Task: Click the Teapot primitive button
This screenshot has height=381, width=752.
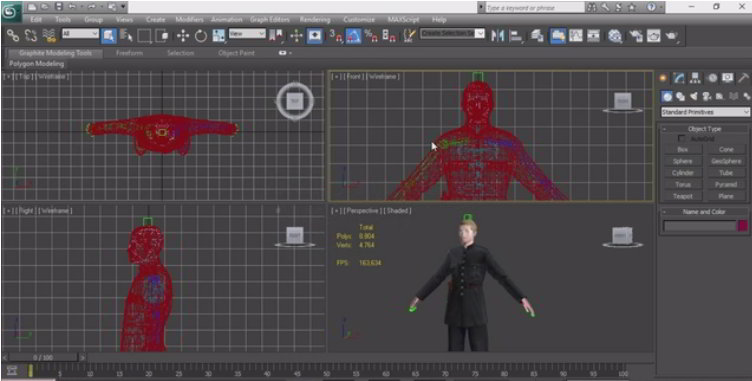Action: (x=682, y=196)
